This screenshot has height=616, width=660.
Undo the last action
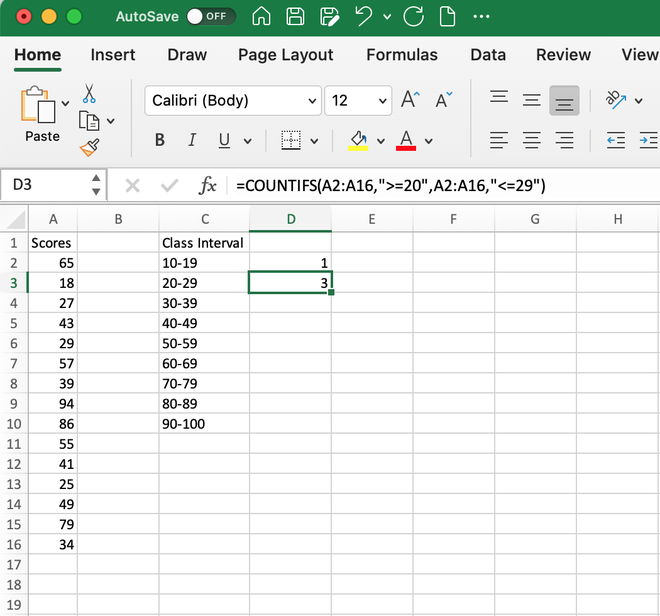(364, 17)
